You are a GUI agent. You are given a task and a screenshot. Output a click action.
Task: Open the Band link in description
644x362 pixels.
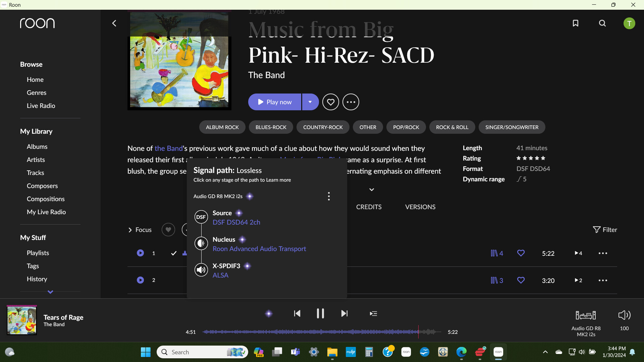168,148
